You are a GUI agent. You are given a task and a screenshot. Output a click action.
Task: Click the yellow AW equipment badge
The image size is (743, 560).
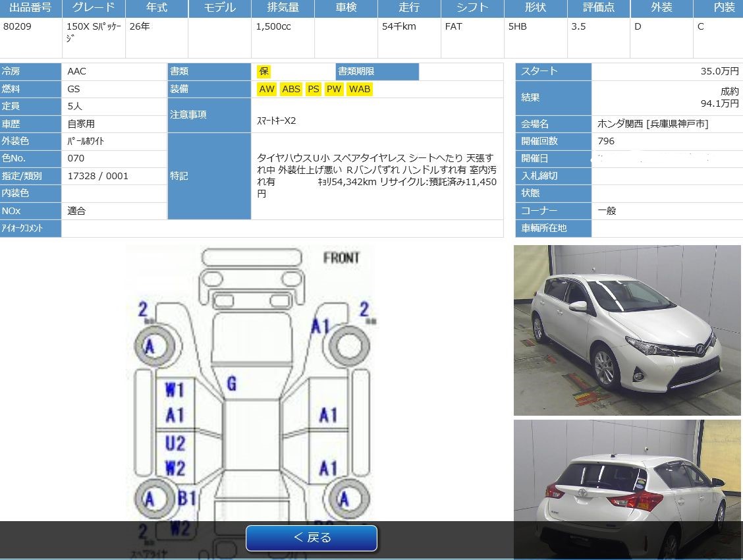[x=267, y=89]
